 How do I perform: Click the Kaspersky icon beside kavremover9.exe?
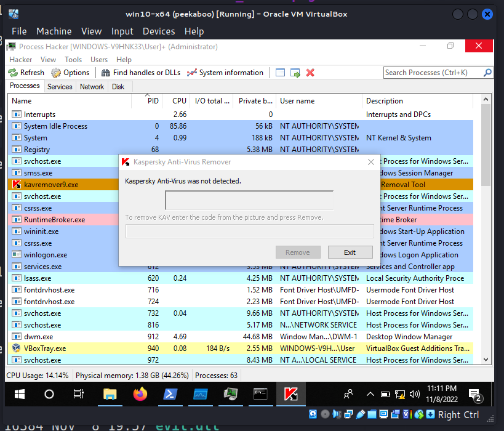(x=17, y=185)
